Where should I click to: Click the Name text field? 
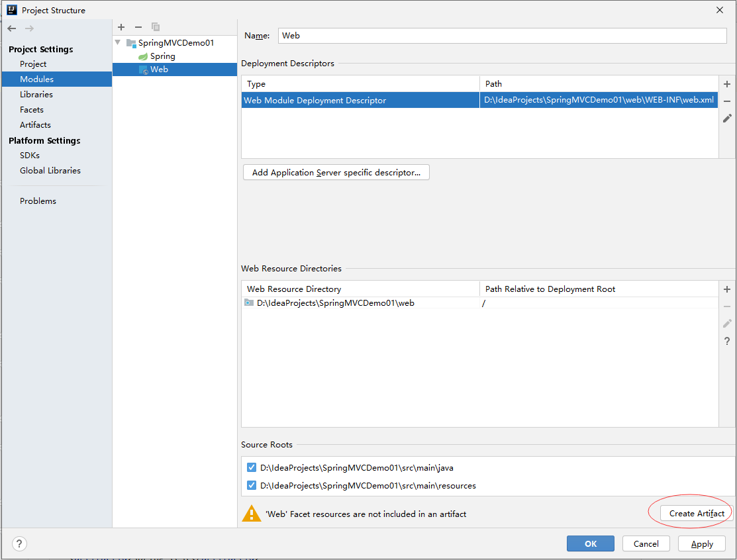pyautogui.click(x=502, y=36)
